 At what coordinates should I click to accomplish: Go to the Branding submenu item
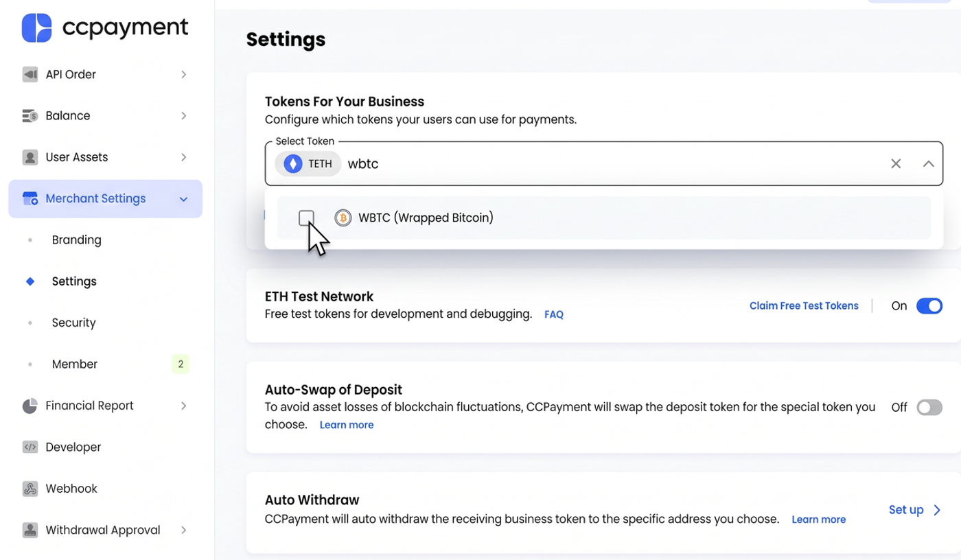click(76, 240)
